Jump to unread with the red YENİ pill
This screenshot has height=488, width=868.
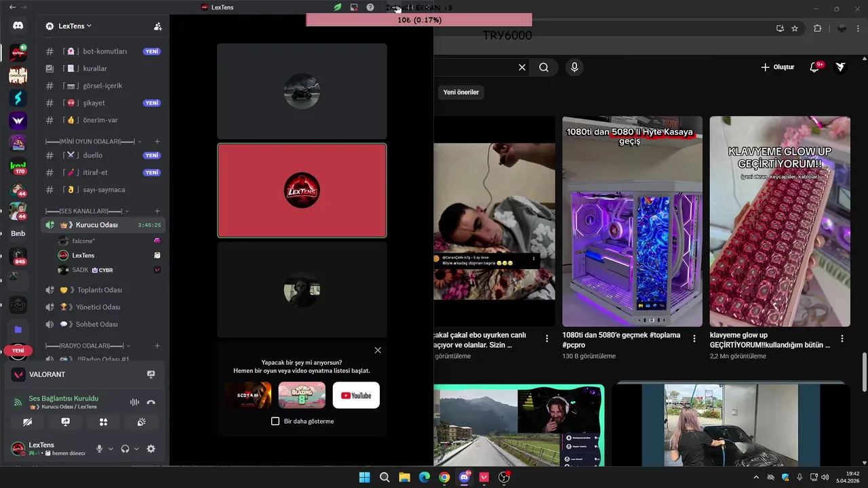pyautogui.click(x=18, y=350)
